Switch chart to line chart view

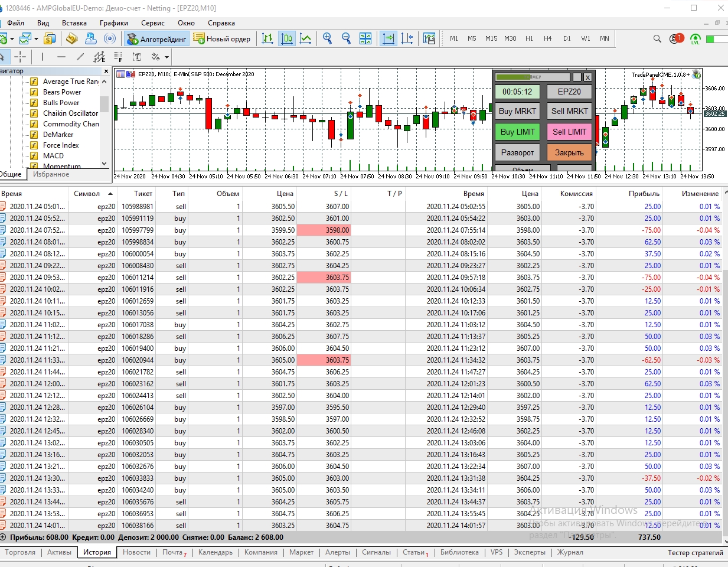click(x=306, y=39)
